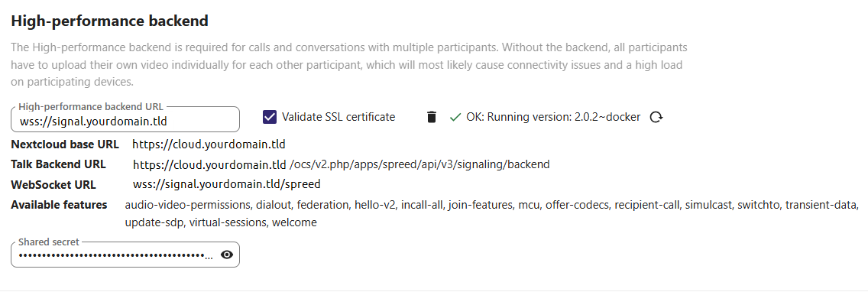This screenshot has width=868, height=292.
Task: Click the Talk Backend URL cloud.yourdomain.tld address
Action: tap(209, 164)
